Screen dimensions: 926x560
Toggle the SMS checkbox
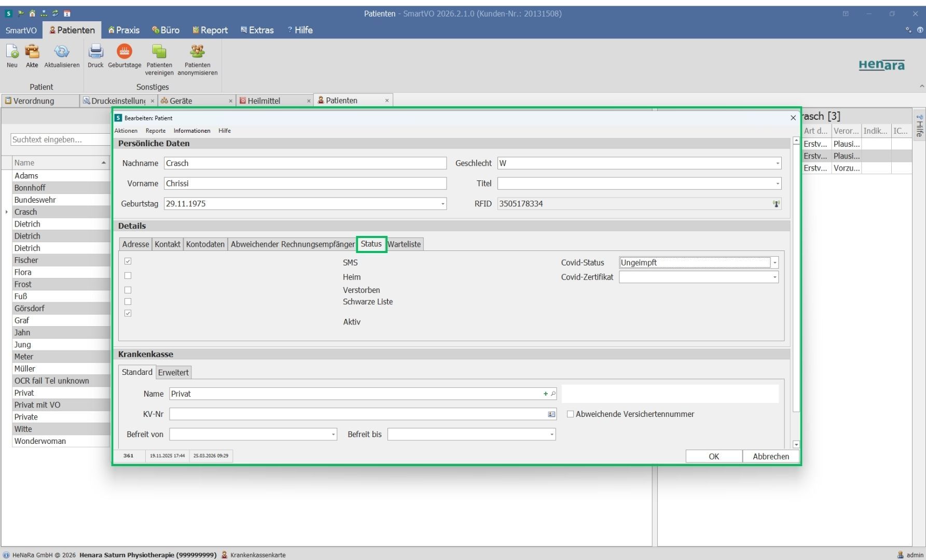pos(128,261)
